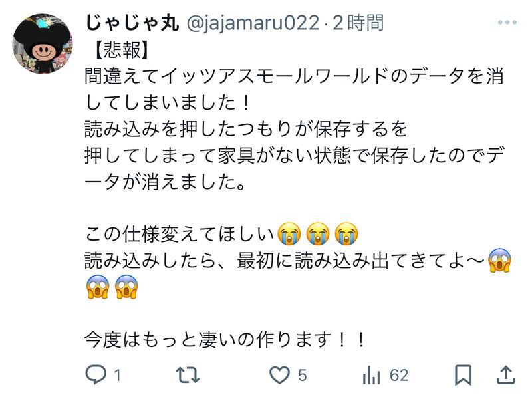532x405 pixels.
Task: Click the last crying face emoji
Action: coord(346,234)
